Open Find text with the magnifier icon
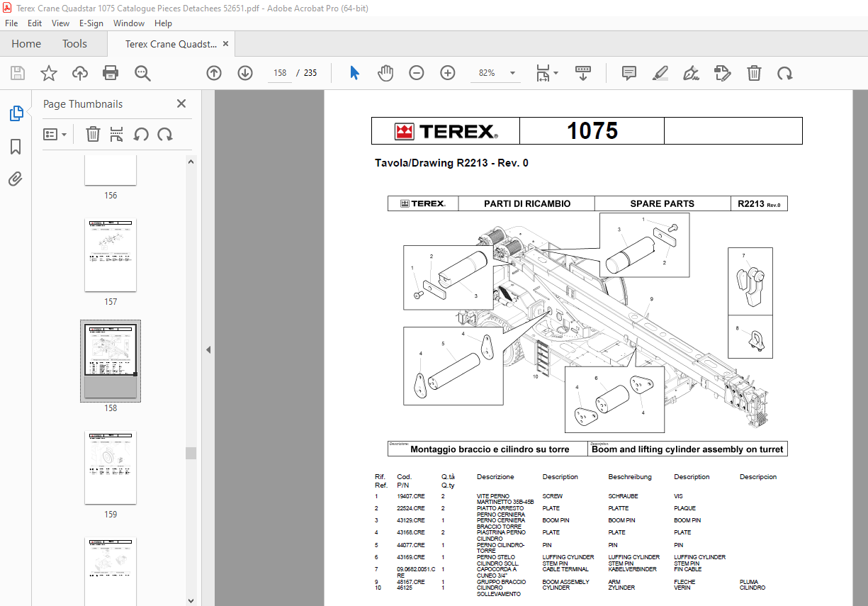 click(142, 73)
